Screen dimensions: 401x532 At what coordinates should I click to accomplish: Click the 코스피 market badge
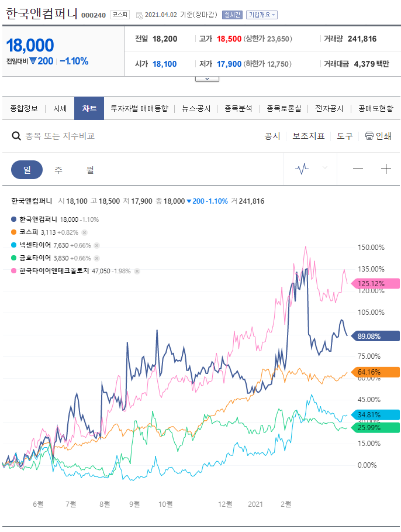coord(120,15)
